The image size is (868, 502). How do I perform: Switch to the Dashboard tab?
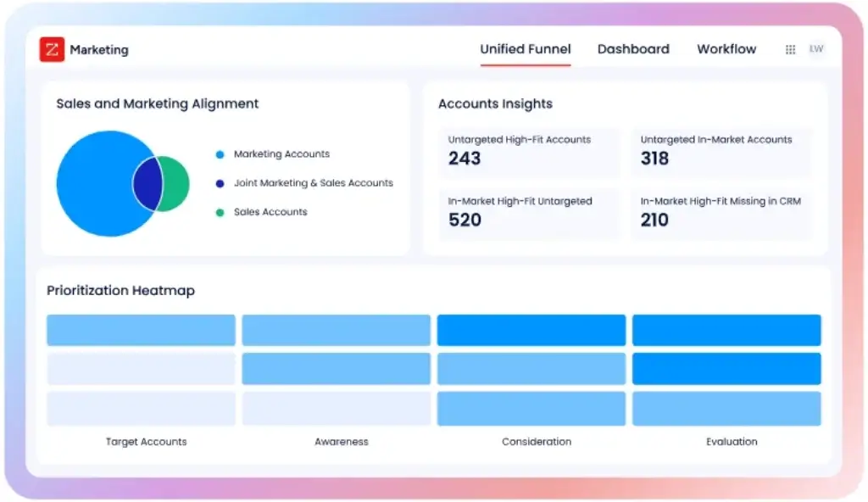point(633,48)
